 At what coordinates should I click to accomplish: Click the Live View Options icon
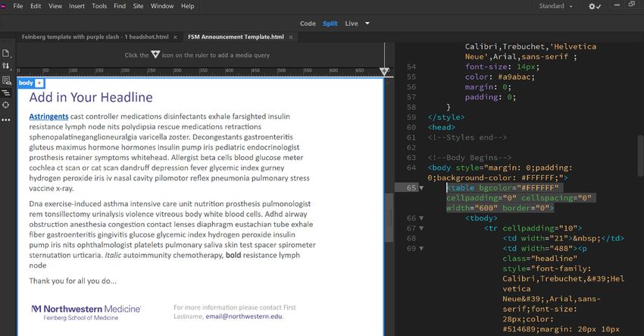(6, 80)
